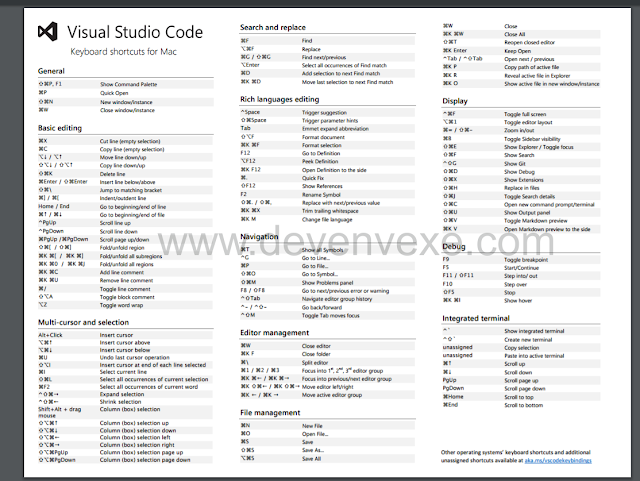Click the 'Integrated terminal' heading

coord(476,318)
